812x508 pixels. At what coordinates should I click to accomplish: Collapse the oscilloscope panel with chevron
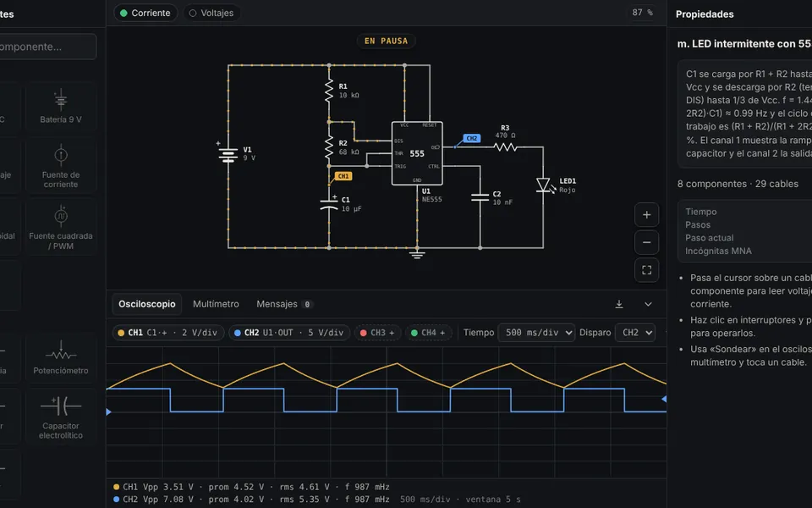click(648, 304)
